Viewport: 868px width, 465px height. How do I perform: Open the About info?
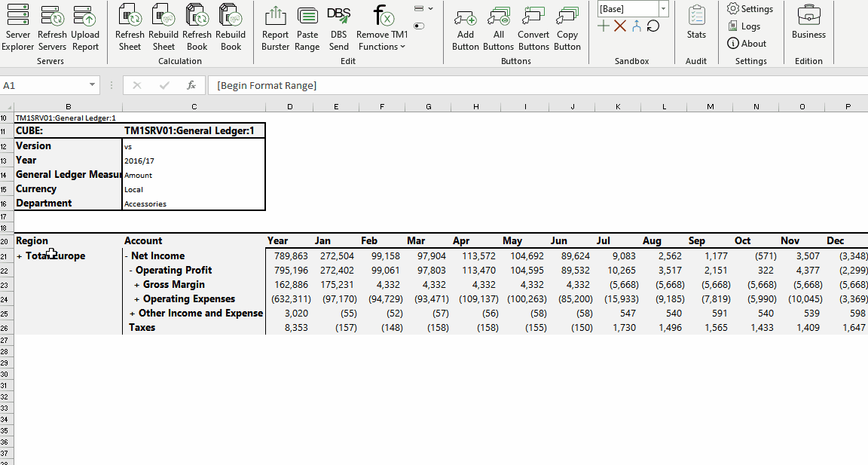pos(746,44)
